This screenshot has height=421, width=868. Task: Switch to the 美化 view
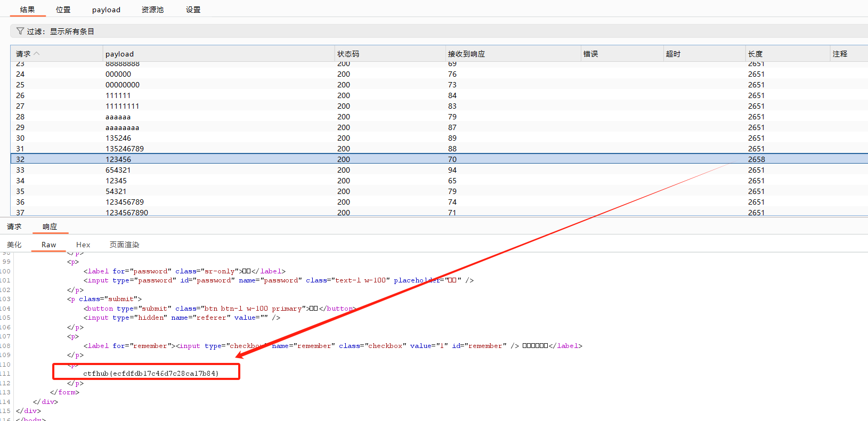click(14, 245)
